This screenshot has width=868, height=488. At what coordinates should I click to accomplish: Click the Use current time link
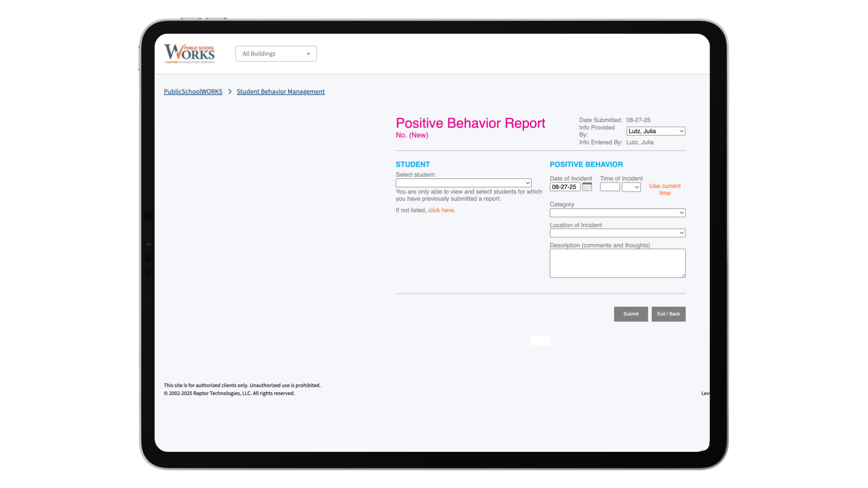665,189
